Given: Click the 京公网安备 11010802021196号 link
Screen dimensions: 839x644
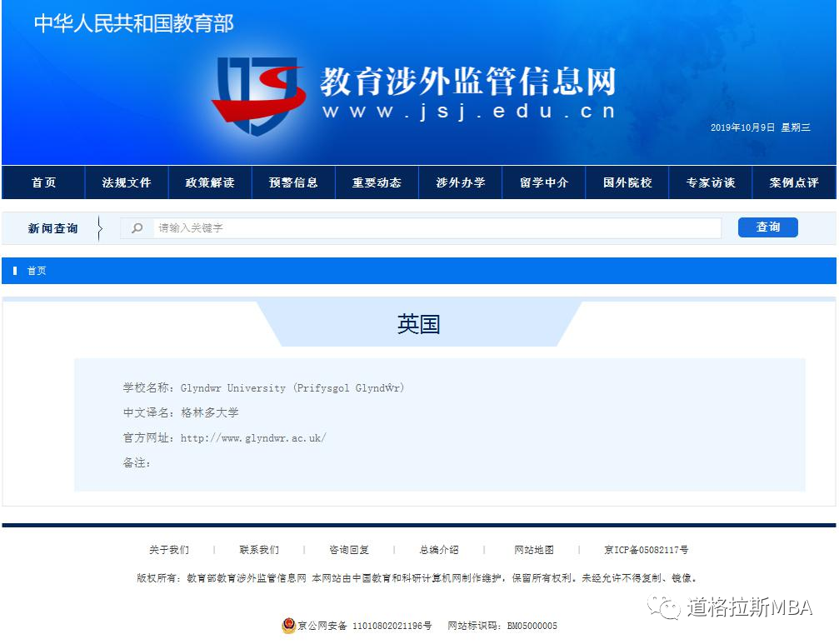Looking at the screenshot, I should tap(364, 626).
